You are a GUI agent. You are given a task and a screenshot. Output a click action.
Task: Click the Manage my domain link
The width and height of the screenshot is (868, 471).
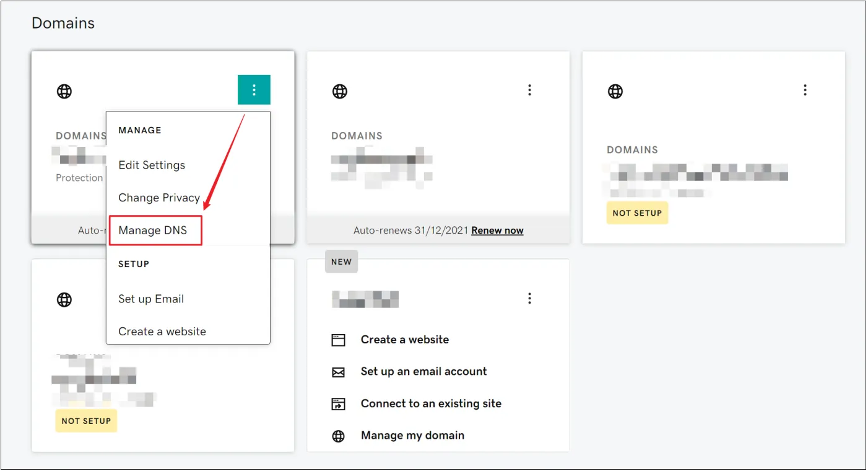[412, 436]
